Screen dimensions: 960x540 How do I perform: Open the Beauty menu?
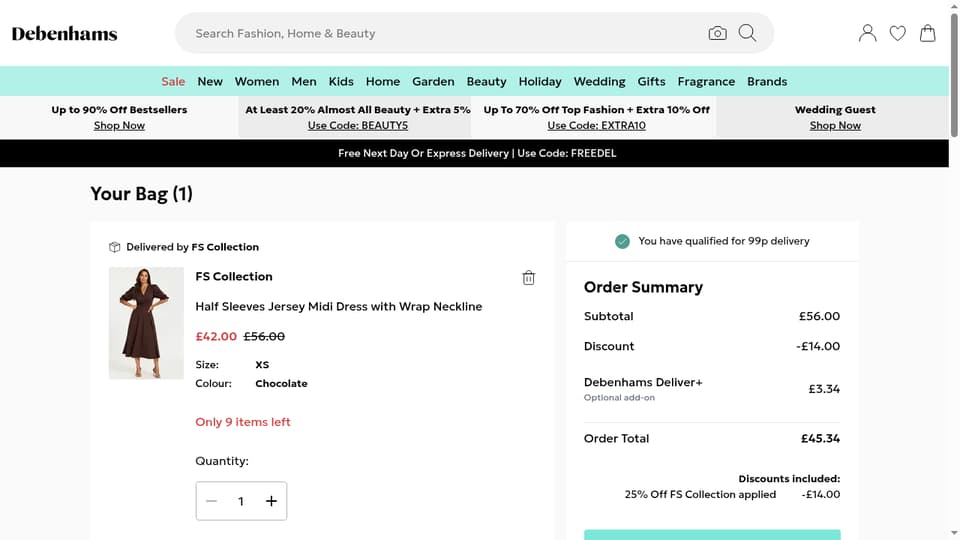pos(486,81)
